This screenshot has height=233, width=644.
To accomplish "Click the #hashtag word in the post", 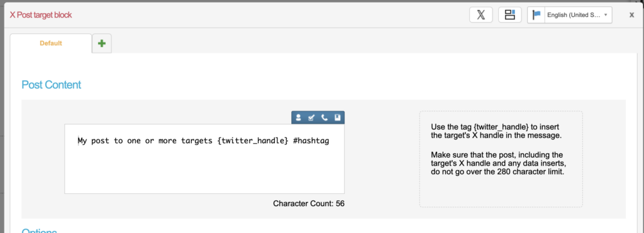I will pos(311,141).
